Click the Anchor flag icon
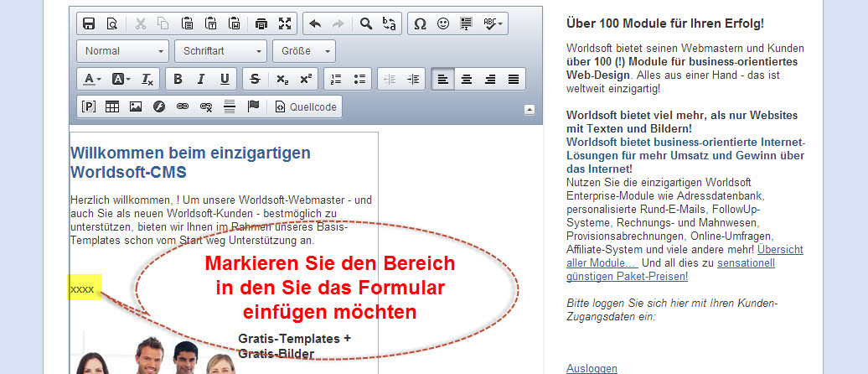868x374 pixels. (254, 107)
